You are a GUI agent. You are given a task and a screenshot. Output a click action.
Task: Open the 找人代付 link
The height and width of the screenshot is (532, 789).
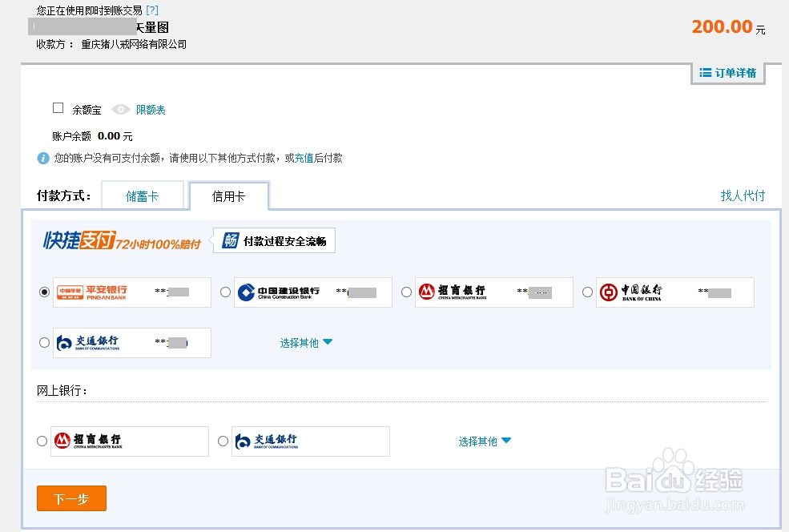pyautogui.click(x=742, y=194)
